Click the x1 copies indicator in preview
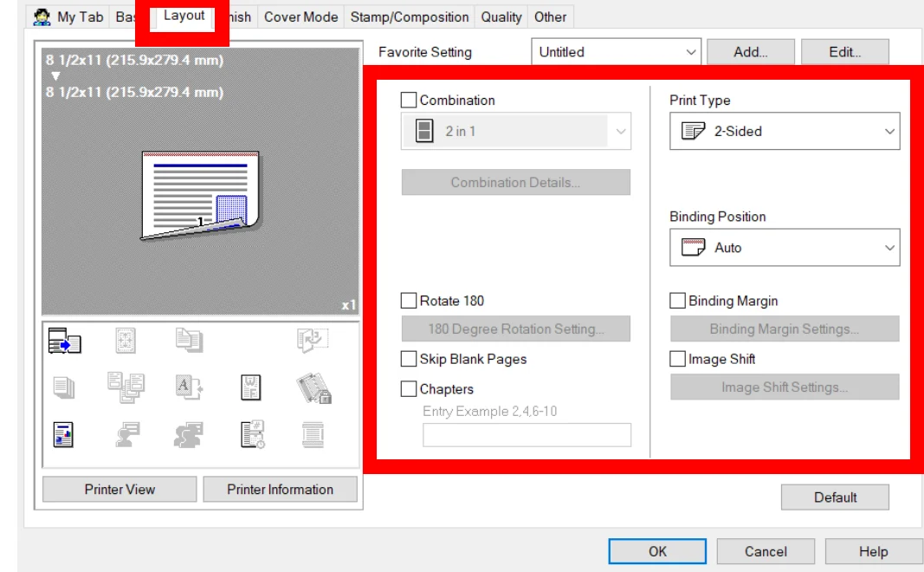The height and width of the screenshot is (572, 924). coord(348,305)
